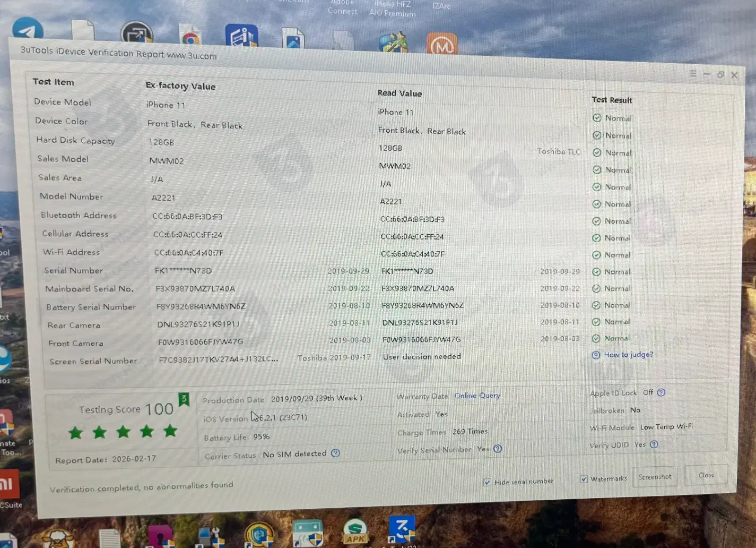This screenshot has width=756, height=548.
Task: Select the Device Model row label
Action: pyautogui.click(x=63, y=102)
